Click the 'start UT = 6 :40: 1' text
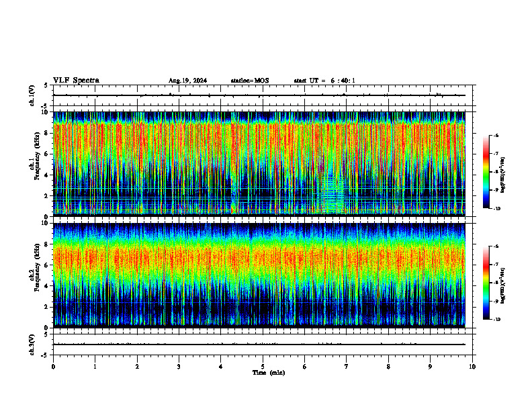The image size is (532, 411). point(324,81)
